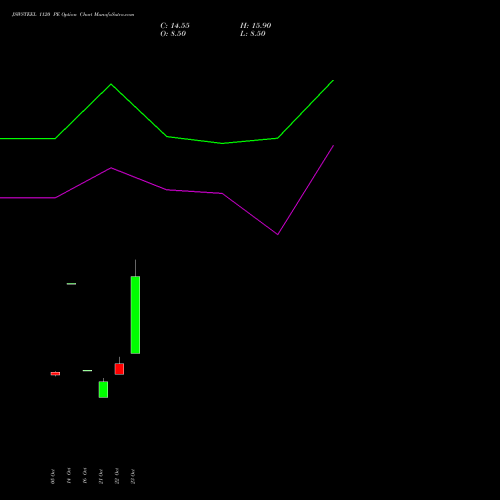Click the '23 Oct' date axis label
The image size is (500, 500).
coord(133,476)
